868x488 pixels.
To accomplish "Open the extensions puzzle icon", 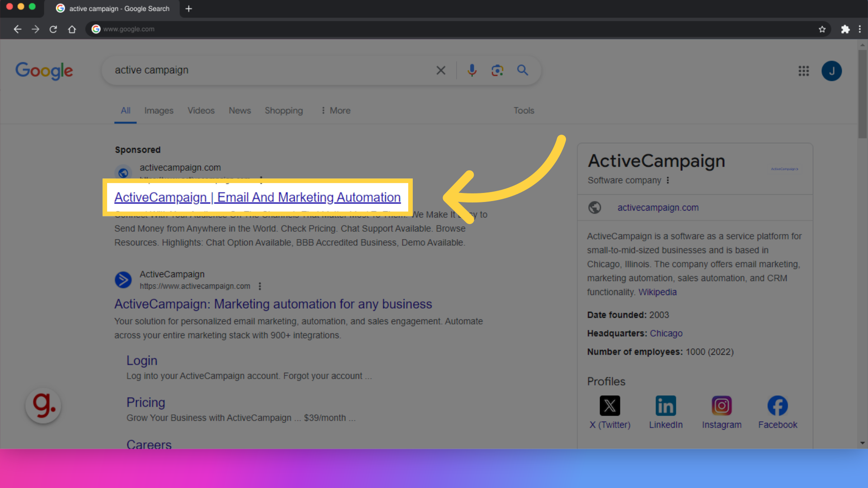I will click(845, 29).
